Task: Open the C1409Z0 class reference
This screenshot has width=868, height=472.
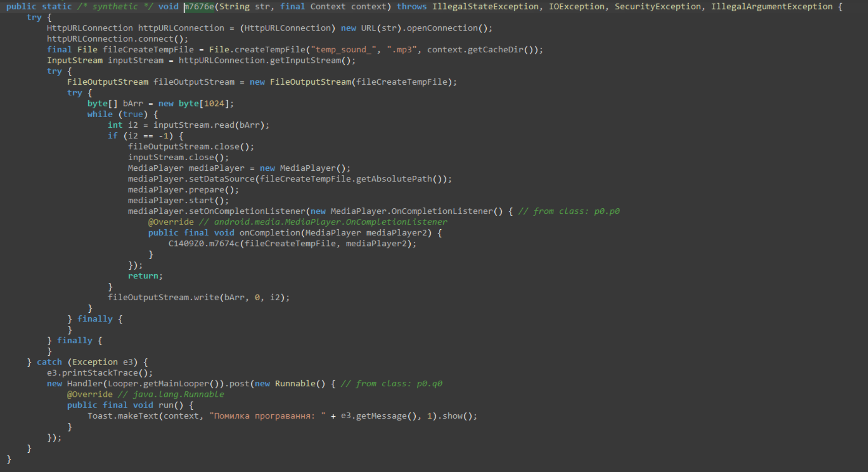Action: click(186, 244)
